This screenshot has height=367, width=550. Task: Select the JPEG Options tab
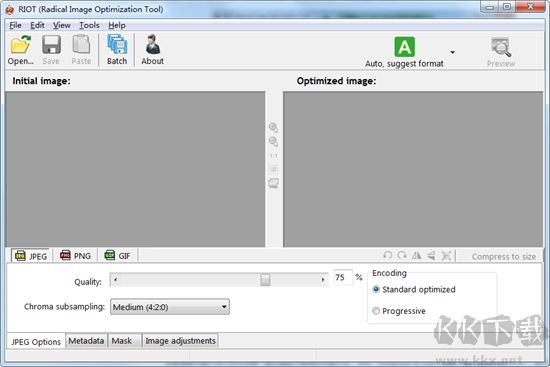coord(36,341)
